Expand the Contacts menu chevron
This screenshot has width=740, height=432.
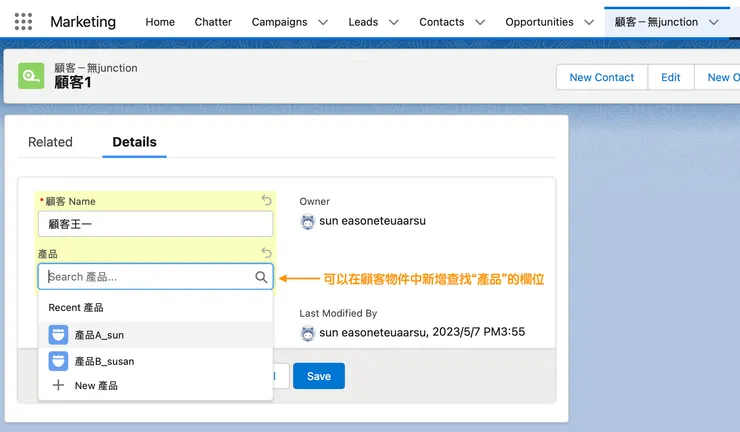click(480, 22)
